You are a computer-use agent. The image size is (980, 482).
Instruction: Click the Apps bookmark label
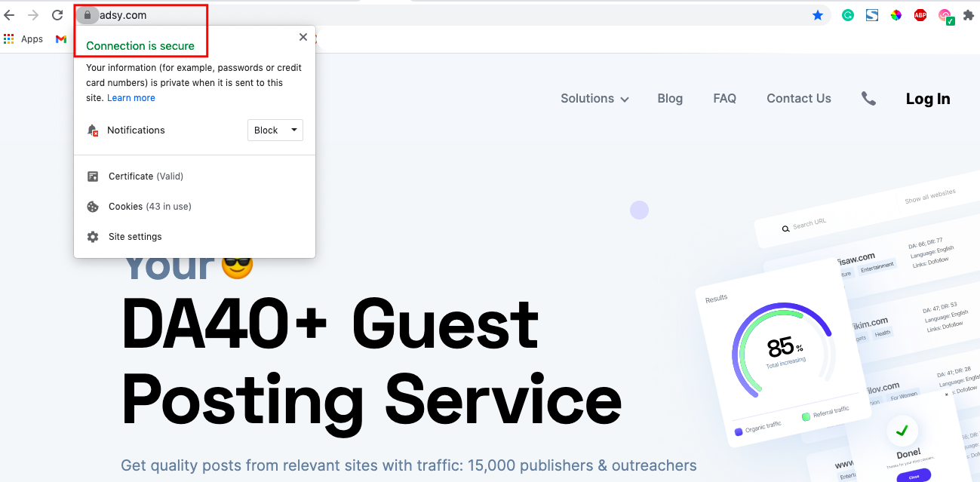[x=32, y=38]
